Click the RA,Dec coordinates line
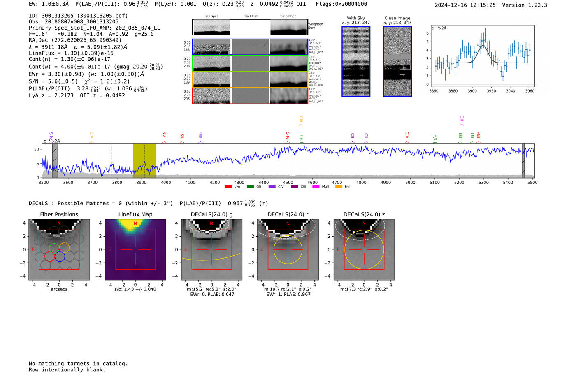This screenshot has width=576, height=392. point(75,40)
